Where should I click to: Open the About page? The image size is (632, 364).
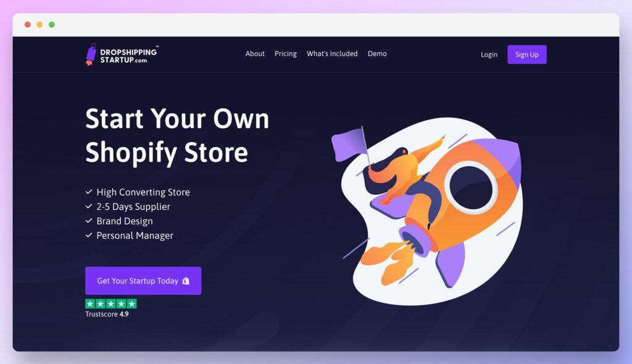[255, 54]
